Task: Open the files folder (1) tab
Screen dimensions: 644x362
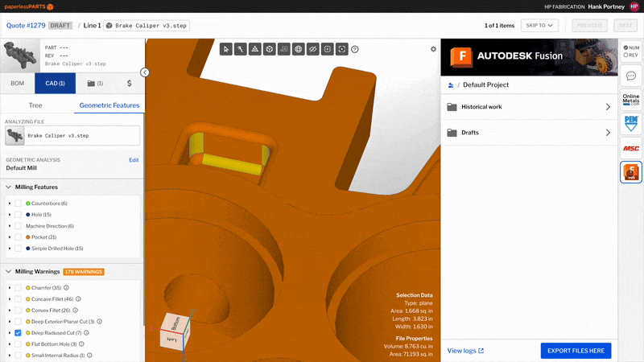Action: (95, 84)
